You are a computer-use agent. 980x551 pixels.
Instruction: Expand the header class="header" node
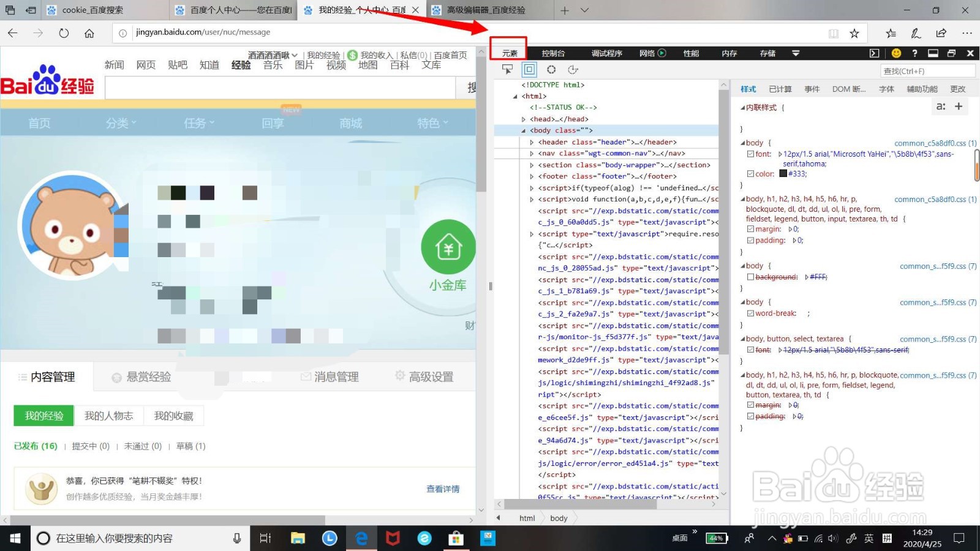click(x=532, y=142)
